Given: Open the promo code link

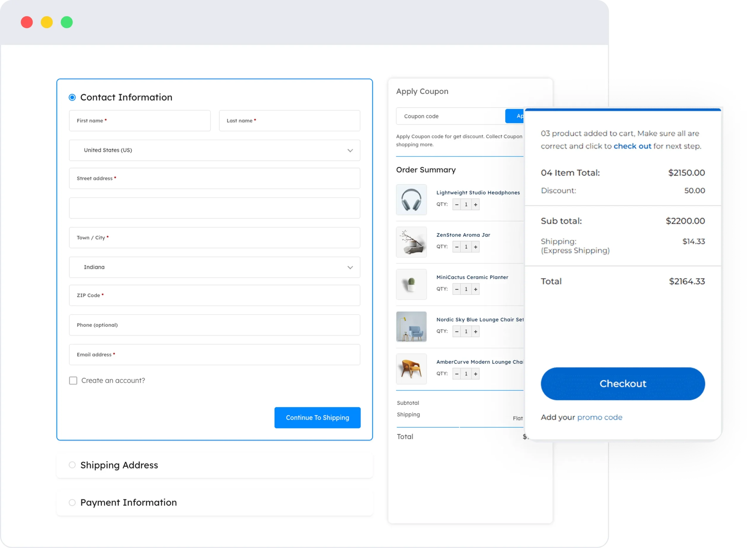Looking at the screenshot, I should click(x=600, y=417).
